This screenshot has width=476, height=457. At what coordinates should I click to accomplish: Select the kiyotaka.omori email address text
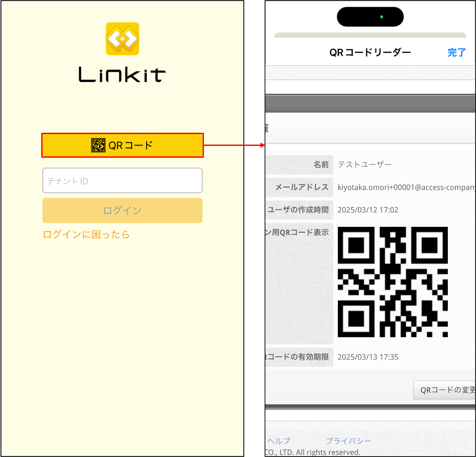tap(407, 187)
